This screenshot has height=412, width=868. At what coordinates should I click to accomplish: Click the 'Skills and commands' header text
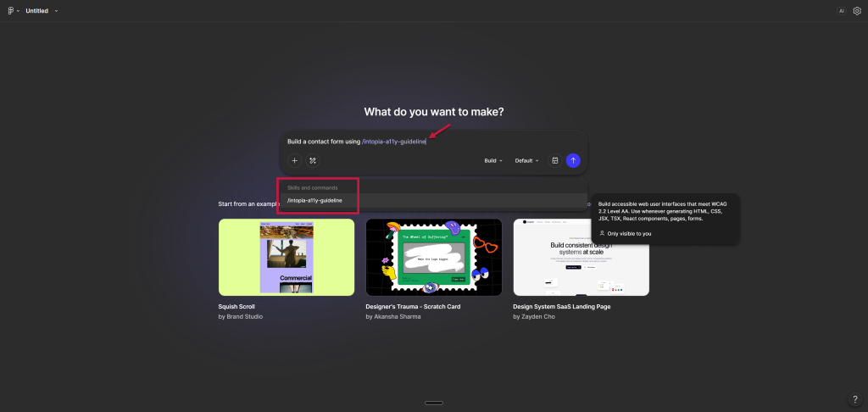point(312,187)
